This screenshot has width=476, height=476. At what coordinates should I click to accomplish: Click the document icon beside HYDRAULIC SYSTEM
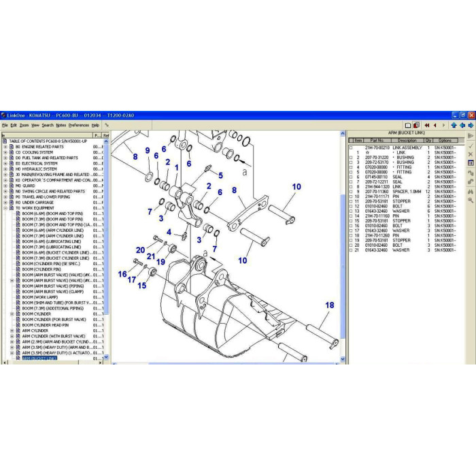click(x=12, y=169)
